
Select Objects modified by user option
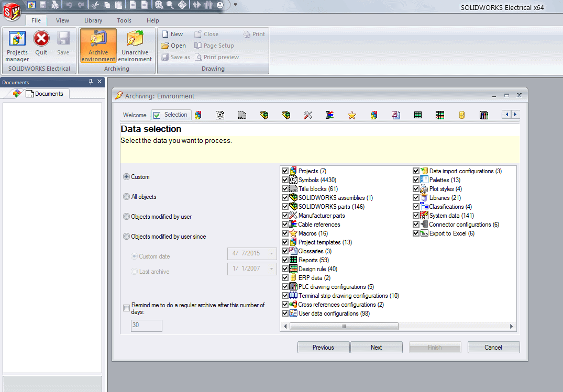pyautogui.click(x=126, y=217)
